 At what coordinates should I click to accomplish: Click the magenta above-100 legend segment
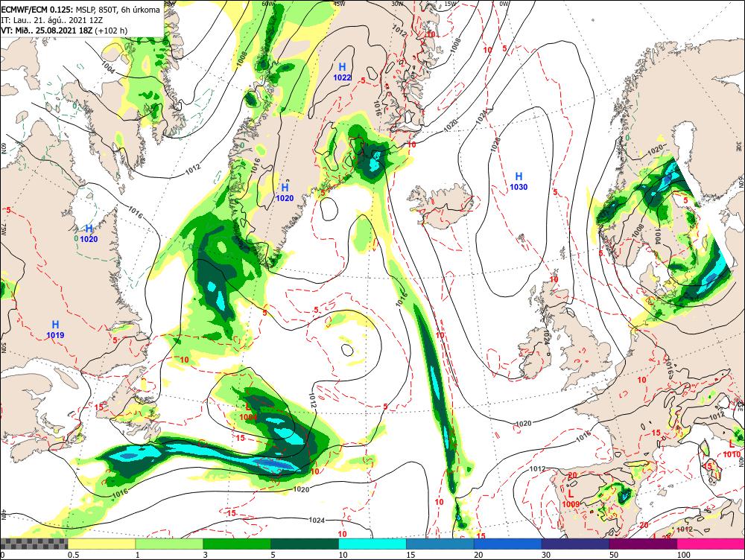point(711,544)
